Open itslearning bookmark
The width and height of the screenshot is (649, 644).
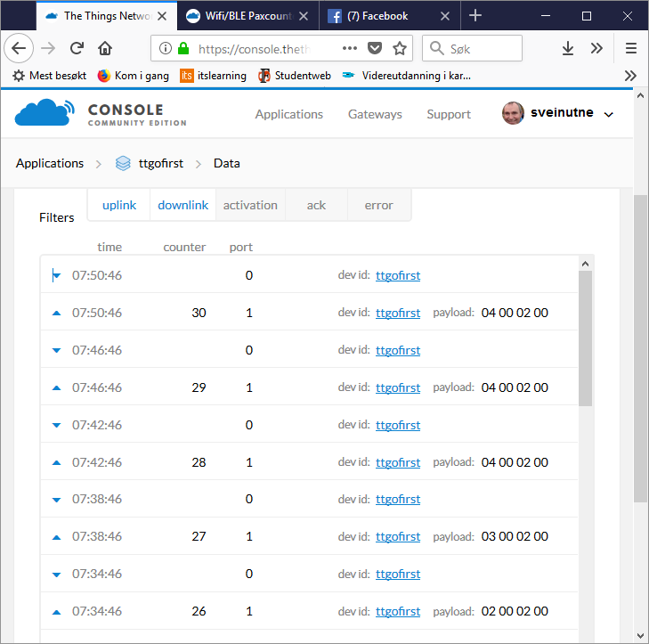click(x=213, y=76)
